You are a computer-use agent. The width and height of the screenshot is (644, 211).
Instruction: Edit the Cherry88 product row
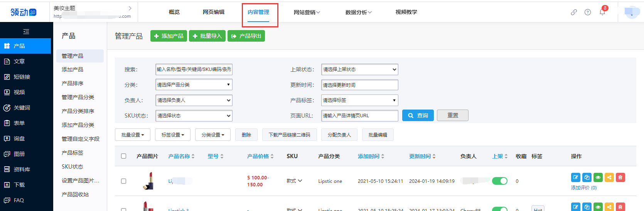pyautogui.click(x=576, y=207)
